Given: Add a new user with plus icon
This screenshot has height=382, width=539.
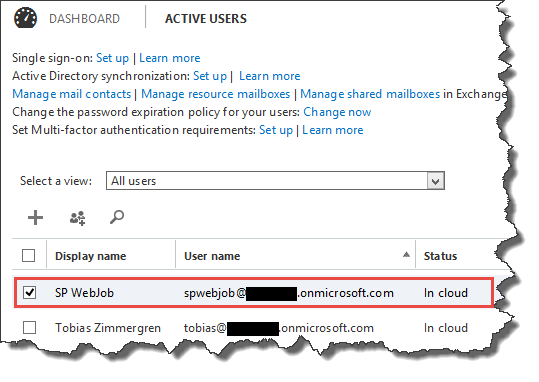Looking at the screenshot, I should (35, 217).
